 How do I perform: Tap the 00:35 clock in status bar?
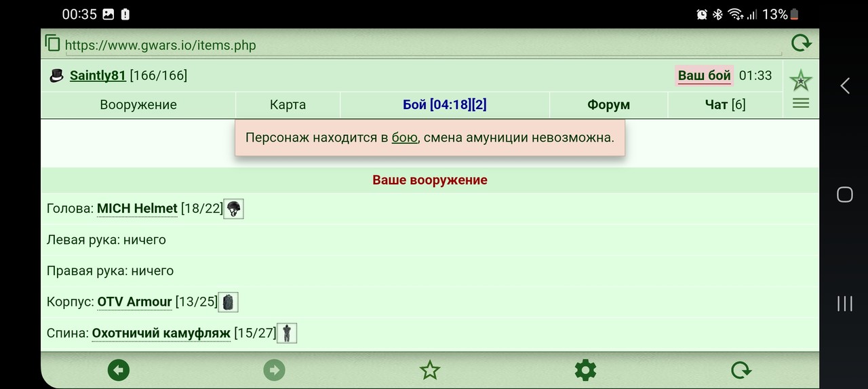click(x=79, y=14)
